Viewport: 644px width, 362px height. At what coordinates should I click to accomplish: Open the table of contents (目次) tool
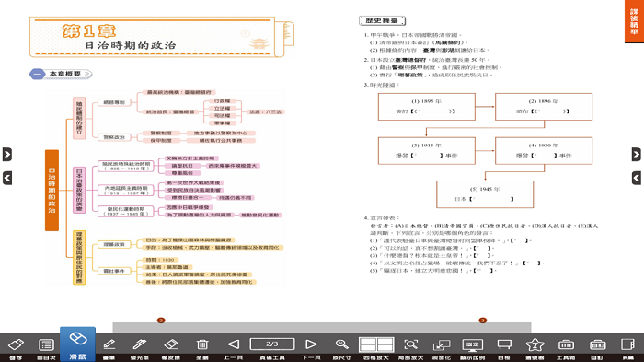click(46, 344)
